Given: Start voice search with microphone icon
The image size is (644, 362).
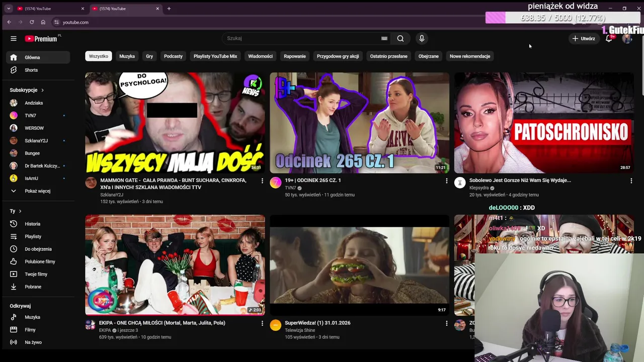Looking at the screenshot, I should click(x=422, y=38).
